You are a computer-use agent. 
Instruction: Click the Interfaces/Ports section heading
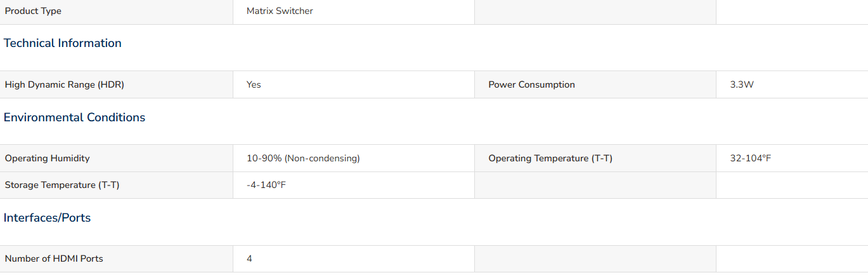[47, 218]
